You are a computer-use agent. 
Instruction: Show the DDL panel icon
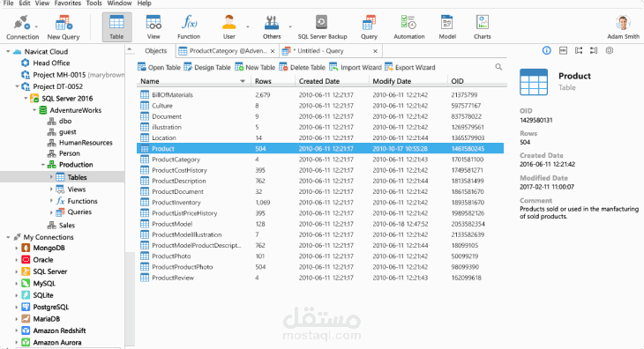point(563,50)
